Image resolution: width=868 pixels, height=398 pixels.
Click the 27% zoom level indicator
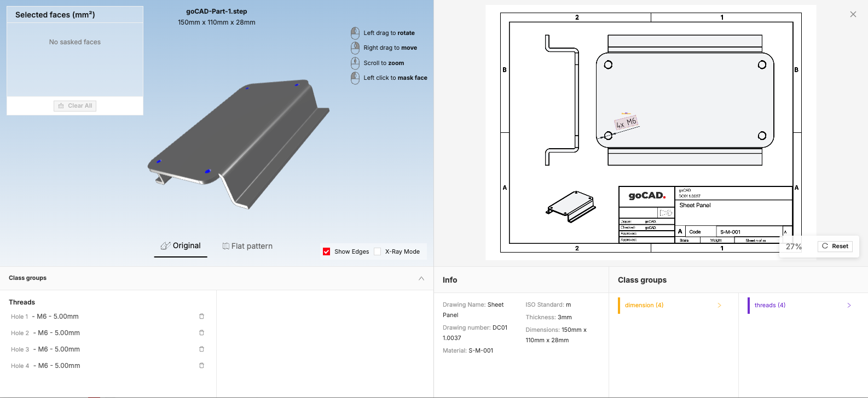pyautogui.click(x=794, y=247)
